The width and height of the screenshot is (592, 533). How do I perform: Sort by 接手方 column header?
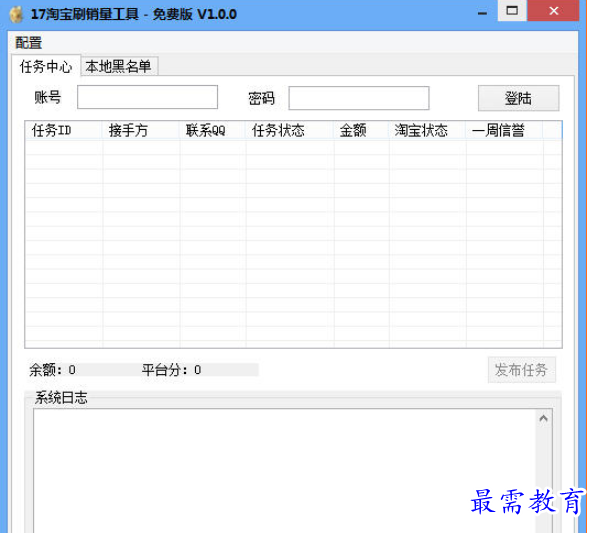pyautogui.click(x=141, y=131)
